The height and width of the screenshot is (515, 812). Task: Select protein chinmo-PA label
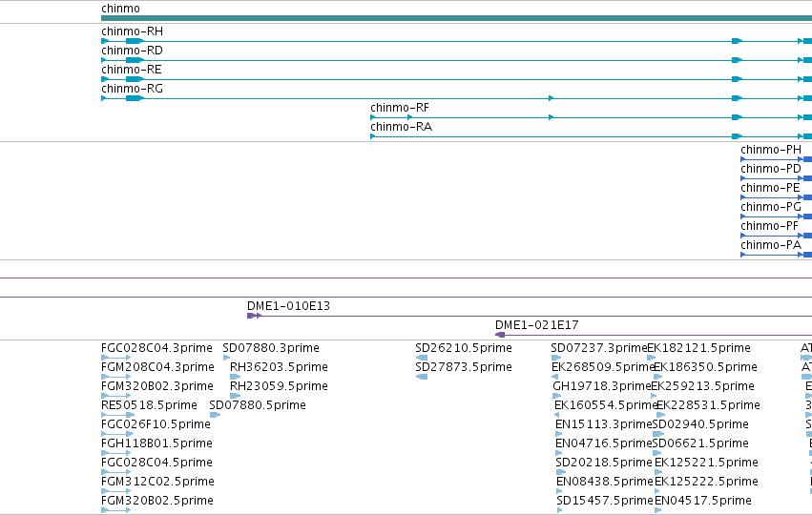point(771,246)
